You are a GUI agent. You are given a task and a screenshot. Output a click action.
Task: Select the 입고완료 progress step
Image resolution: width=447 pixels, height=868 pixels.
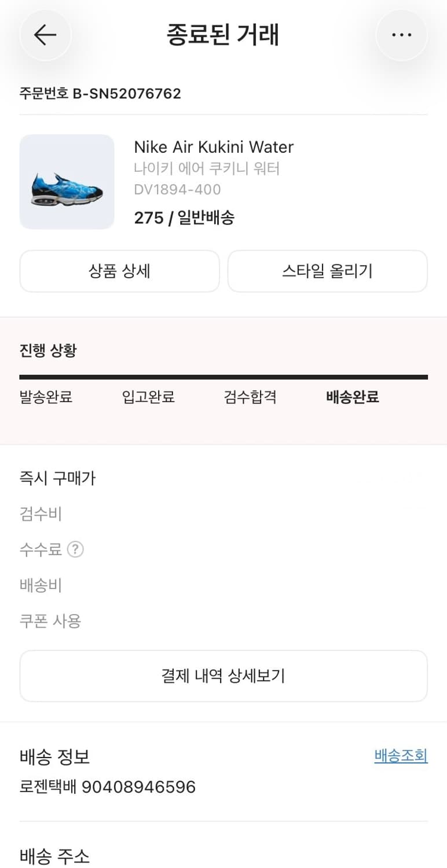pos(148,397)
